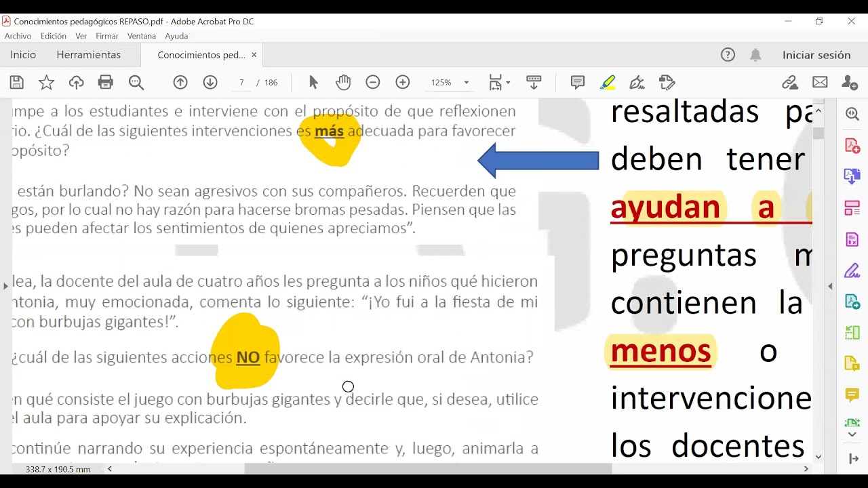Screen dimensions: 868x488
Task: Open the stamp or redact tool icon
Action: click(667, 83)
